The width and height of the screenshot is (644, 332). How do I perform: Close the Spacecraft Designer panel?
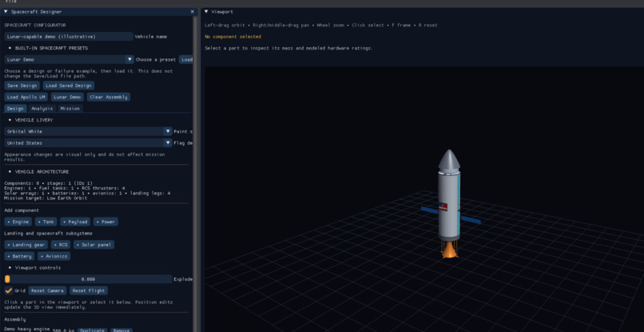pyautogui.click(x=193, y=12)
